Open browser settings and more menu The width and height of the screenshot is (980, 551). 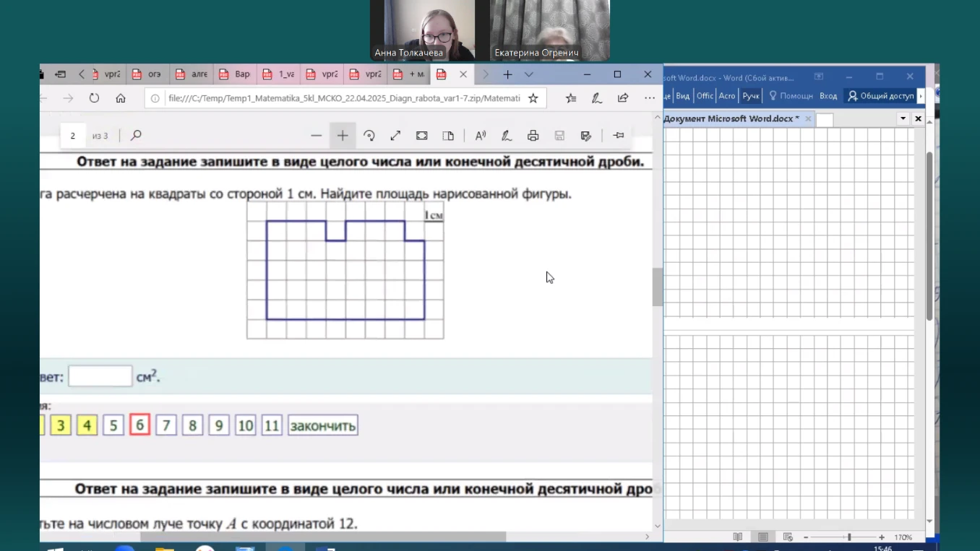[649, 98]
